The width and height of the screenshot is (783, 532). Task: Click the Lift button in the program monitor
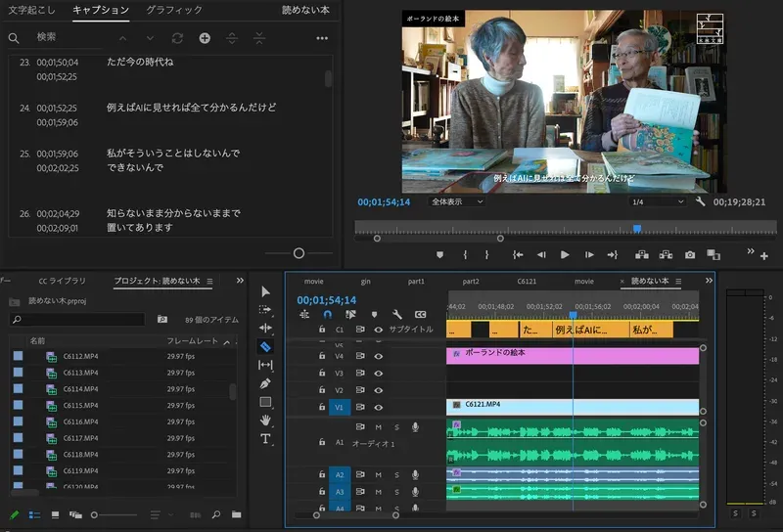coord(642,255)
